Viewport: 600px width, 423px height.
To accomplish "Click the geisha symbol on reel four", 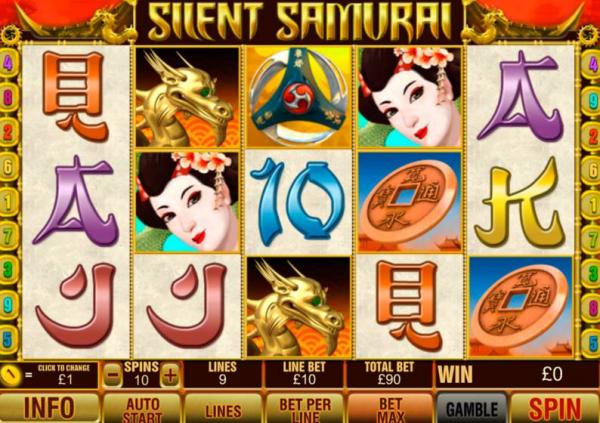I will coord(409,97).
